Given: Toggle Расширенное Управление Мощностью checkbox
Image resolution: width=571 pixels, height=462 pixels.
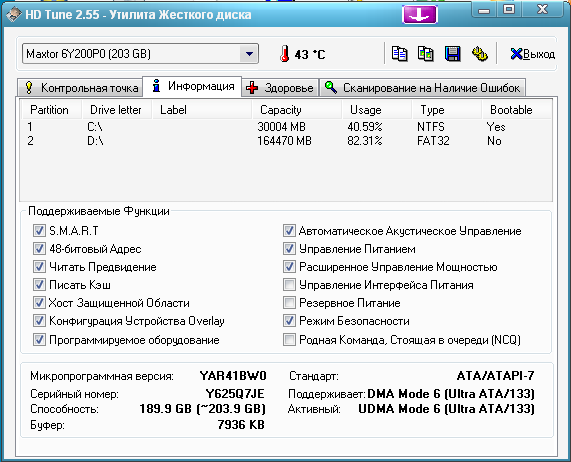Looking at the screenshot, I should tap(290, 266).
